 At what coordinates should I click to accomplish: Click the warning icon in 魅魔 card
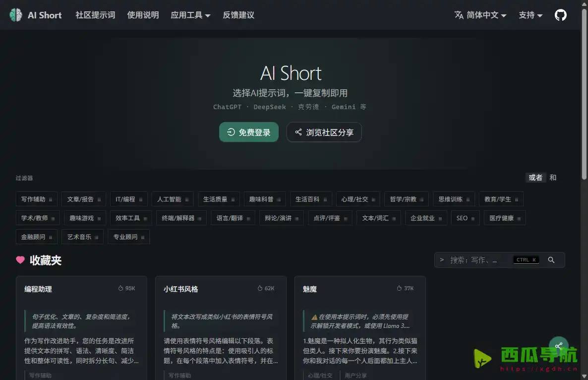[x=314, y=317]
